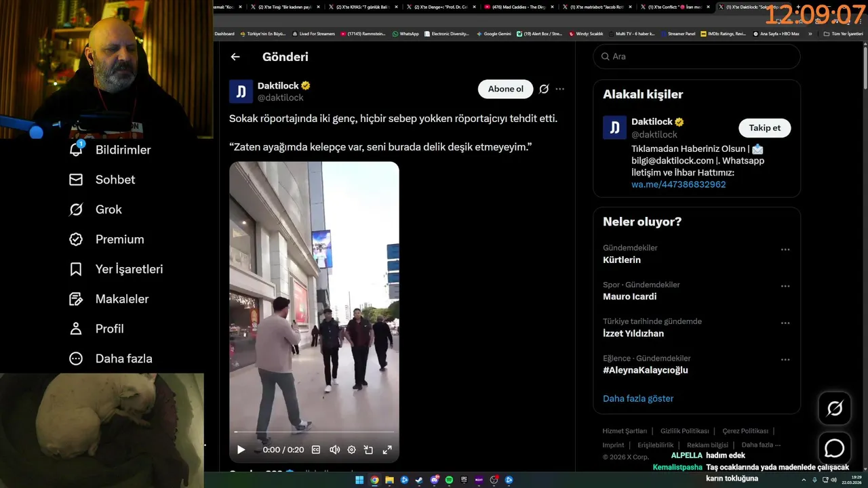Open trending topic İzzet Yıldızhan
This screenshot has height=488, width=868.
(x=633, y=333)
